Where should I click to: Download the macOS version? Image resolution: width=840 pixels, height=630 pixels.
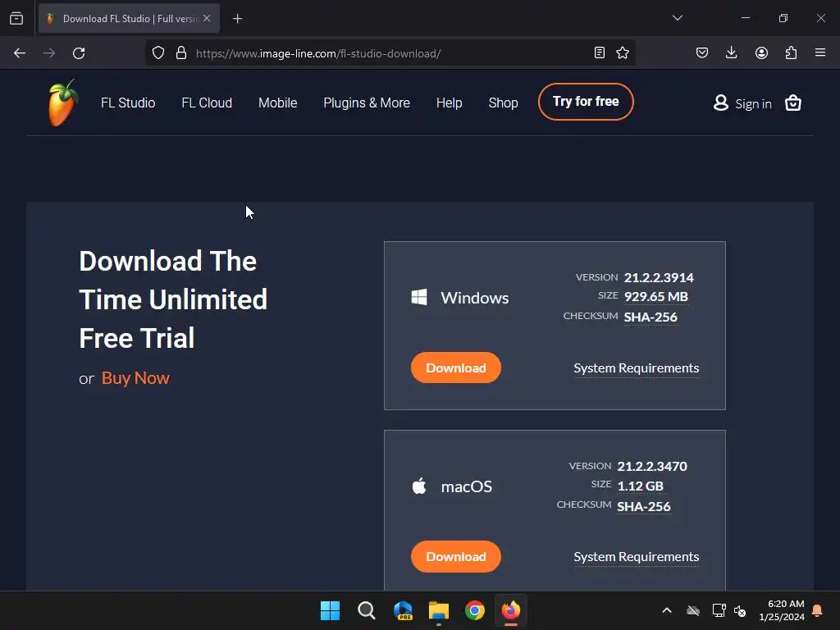(456, 557)
